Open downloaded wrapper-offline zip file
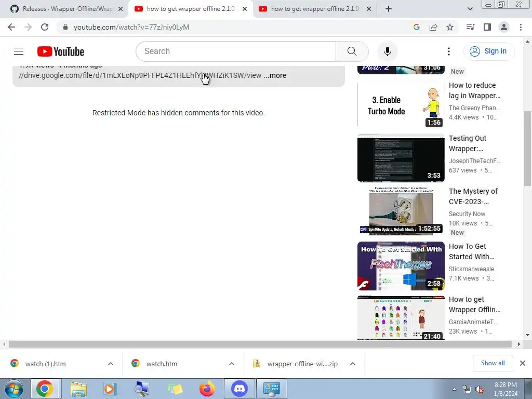532x399 pixels. click(x=295, y=364)
